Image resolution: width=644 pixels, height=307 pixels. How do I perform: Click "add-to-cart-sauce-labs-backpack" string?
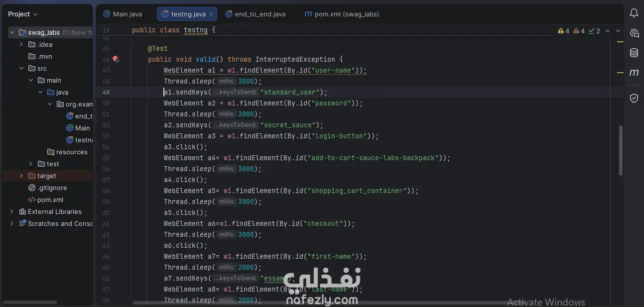coord(373,158)
